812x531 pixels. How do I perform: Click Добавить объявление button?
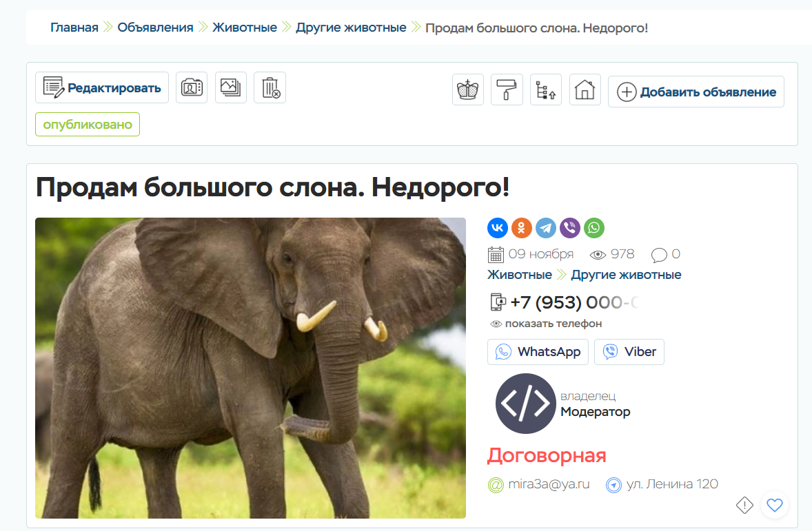pos(696,92)
